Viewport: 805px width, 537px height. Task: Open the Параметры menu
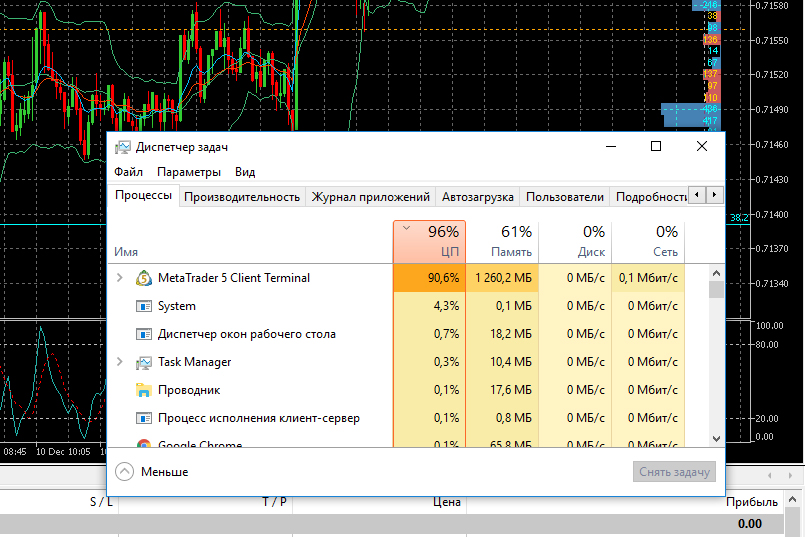click(189, 172)
